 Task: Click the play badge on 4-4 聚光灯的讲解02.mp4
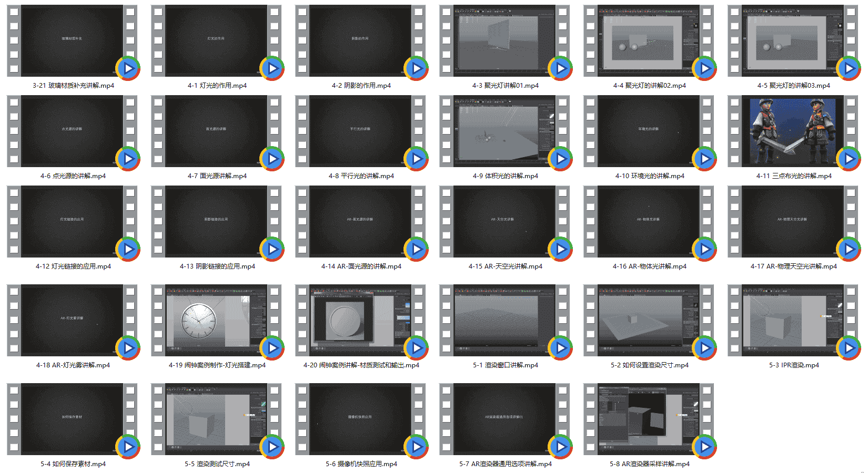704,68
